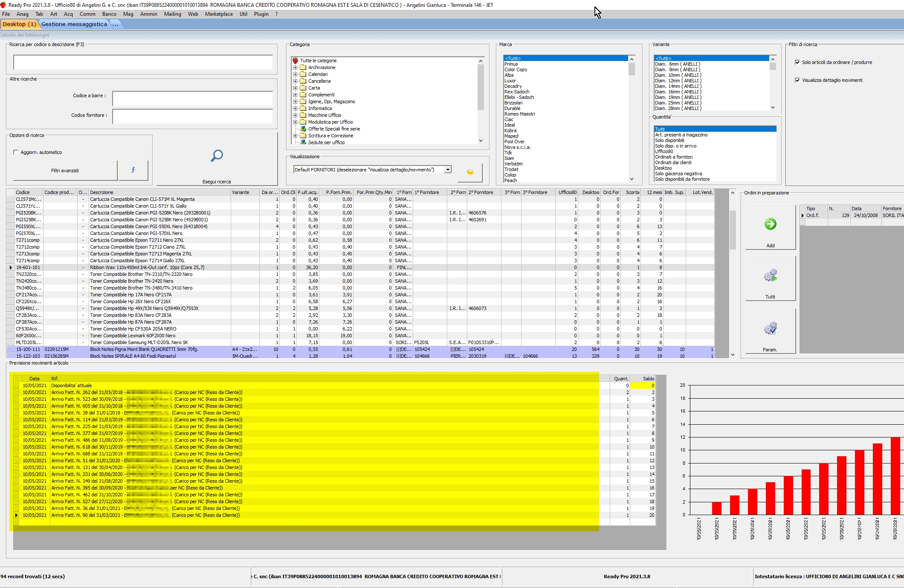Uncheck Solo articoli da ordinare / produrre

coord(797,62)
